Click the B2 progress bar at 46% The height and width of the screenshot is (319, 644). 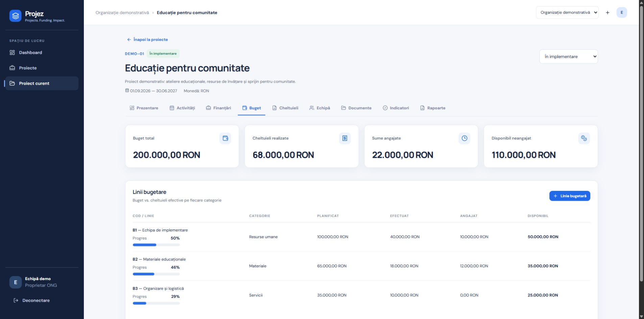pos(156,274)
